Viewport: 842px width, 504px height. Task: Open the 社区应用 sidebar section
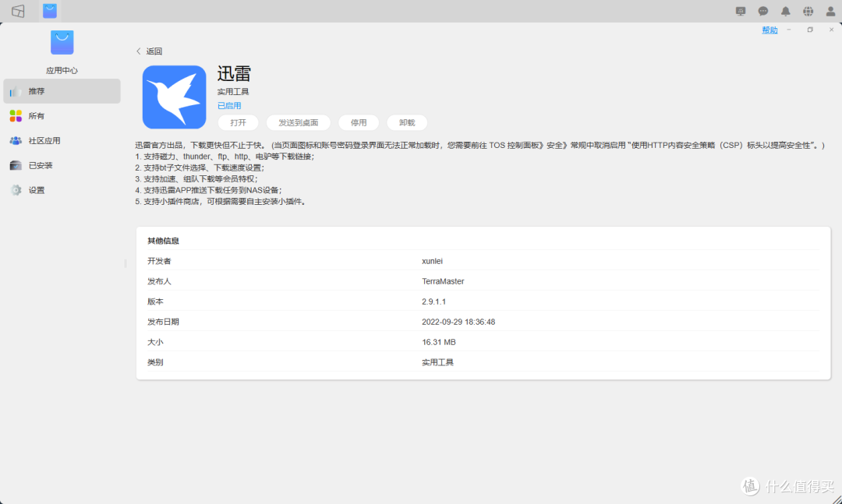[x=62, y=141]
